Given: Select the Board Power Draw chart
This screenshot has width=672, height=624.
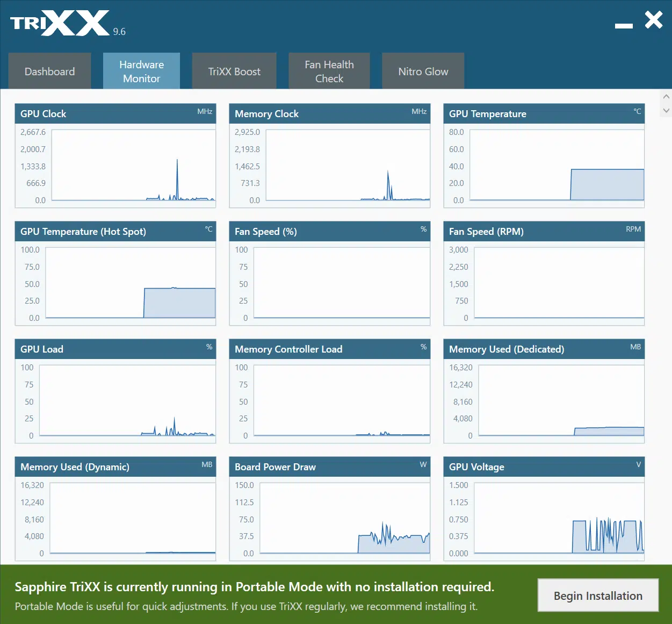Looking at the screenshot, I should coord(345,518).
